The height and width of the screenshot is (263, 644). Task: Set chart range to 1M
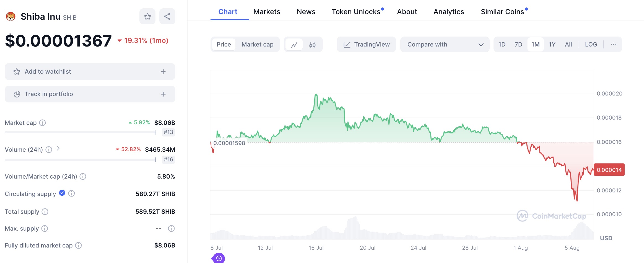click(535, 45)
